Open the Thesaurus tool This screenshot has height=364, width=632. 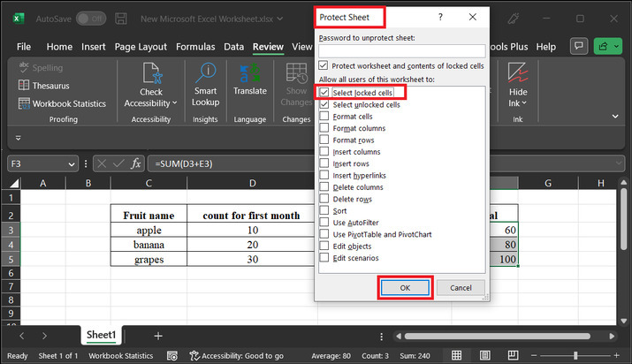(44, 86)
